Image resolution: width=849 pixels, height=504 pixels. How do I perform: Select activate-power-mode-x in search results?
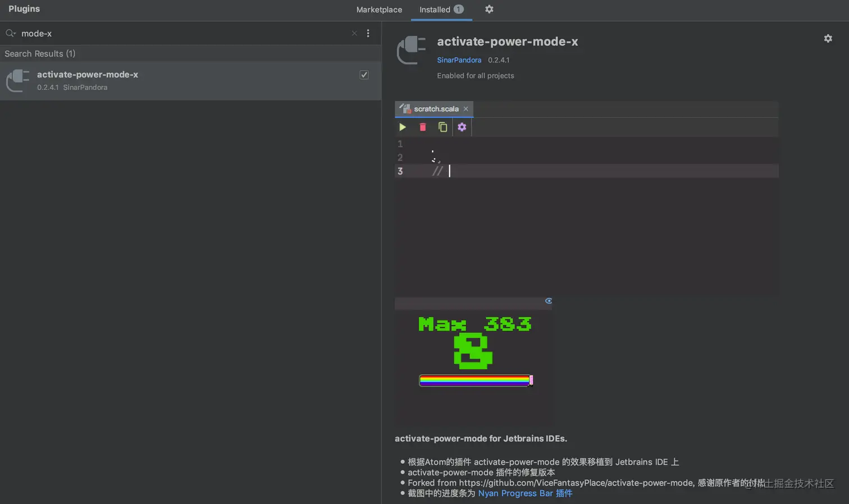[x=190, y=80]
